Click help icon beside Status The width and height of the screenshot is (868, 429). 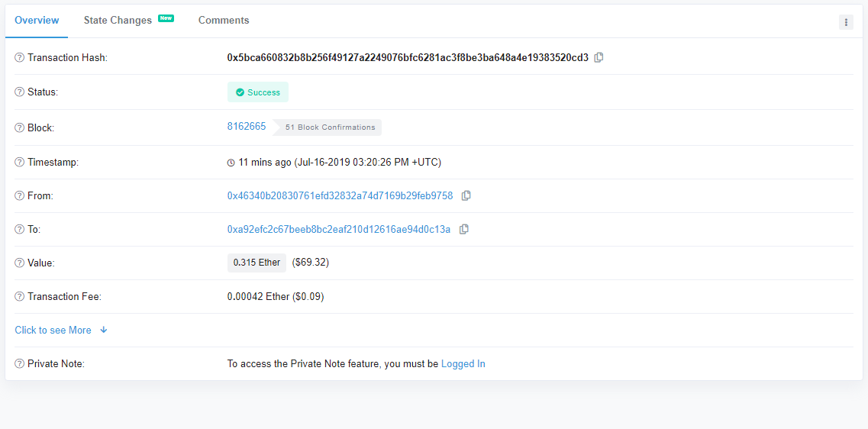19,92
